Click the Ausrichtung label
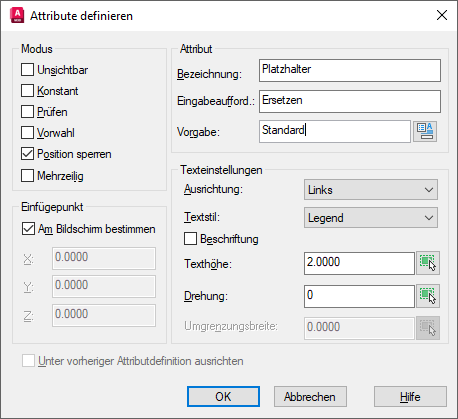Image resolution: width=458 pixels, height=419 pixels. point(214,189)
